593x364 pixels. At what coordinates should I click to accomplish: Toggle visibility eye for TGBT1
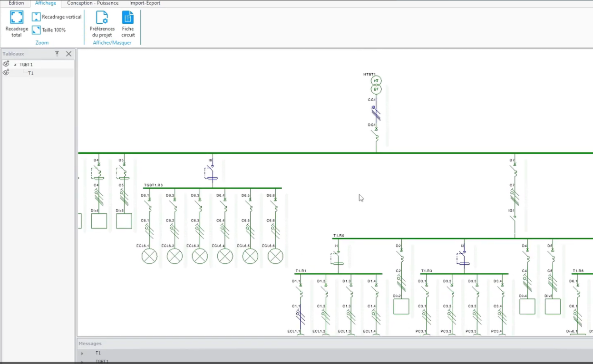[x=6, y=64]
